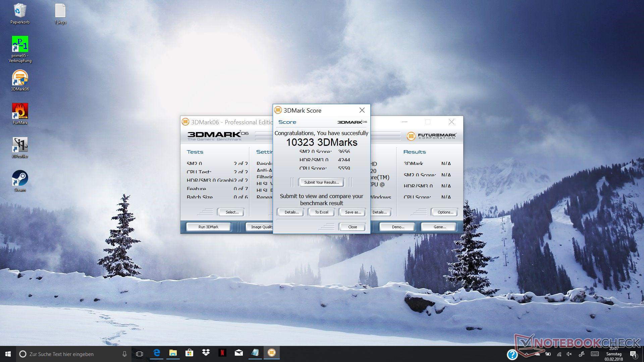Minimize the 3DMark06 main window

(x=405, y=122)
